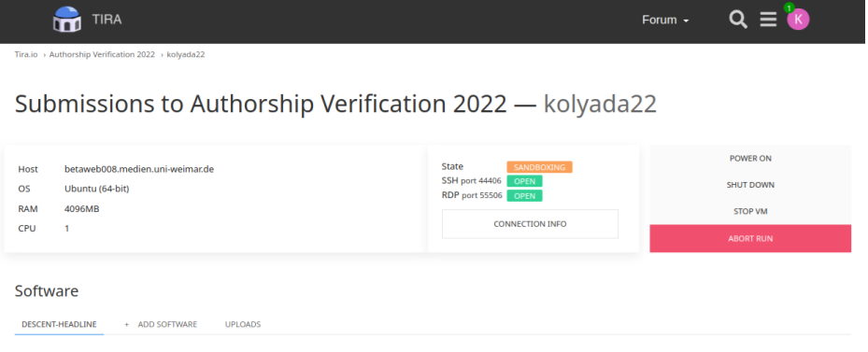Select the DESCENT-HEADLINE tab
Viewport: 868px width, 352px height.
point(59,324)
